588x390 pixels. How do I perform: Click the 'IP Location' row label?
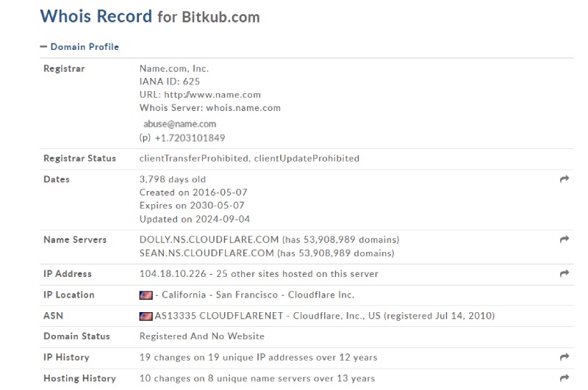click(69, 295)
